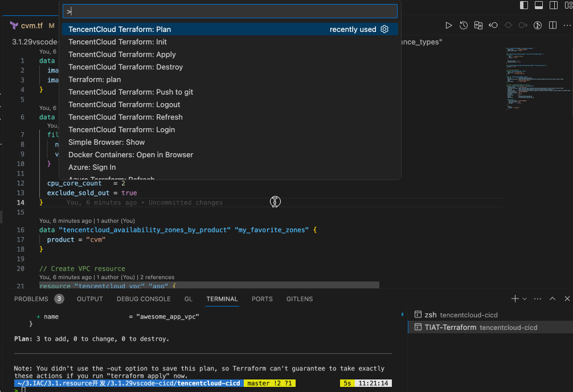Image resolution: width=573 pixels, height=392 pixels.
Task: Create a new terminal with plus icon
Action: click(x=515, y=299)
